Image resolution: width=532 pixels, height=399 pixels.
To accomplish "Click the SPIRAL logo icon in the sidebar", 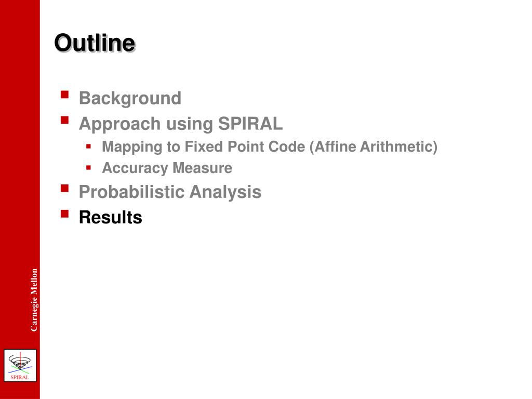I will click(x=20, y=365).
